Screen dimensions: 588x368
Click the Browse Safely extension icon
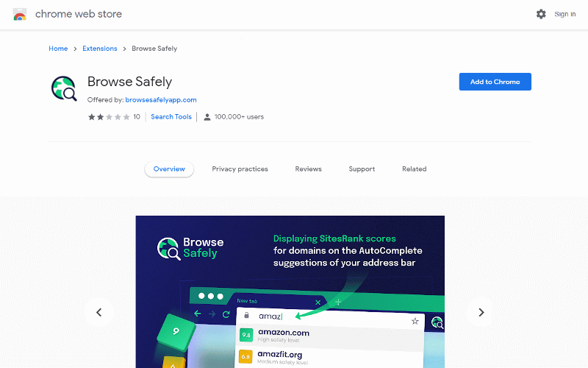pyautogui.click(x=64, y=88)
